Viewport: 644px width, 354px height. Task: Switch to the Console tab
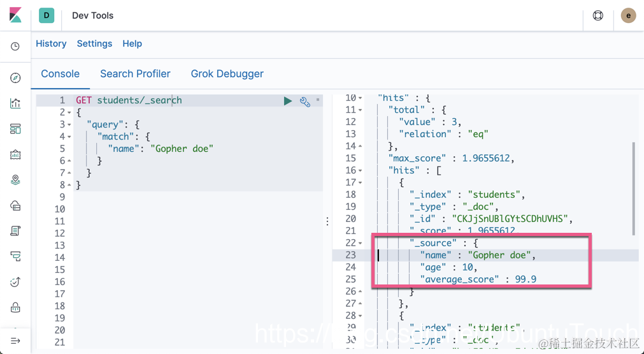pos(61,73)
